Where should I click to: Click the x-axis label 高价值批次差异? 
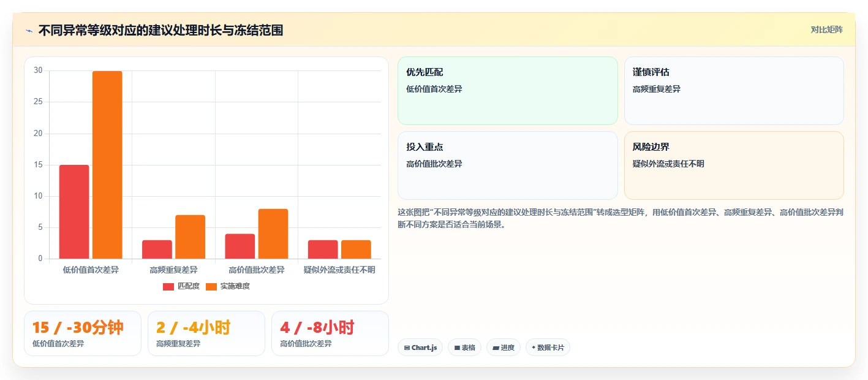[257, 270]
